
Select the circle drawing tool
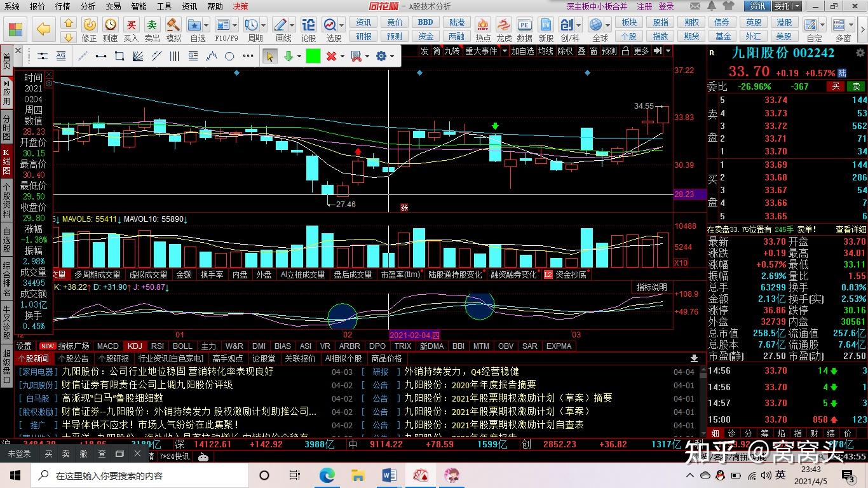(230, 56)
